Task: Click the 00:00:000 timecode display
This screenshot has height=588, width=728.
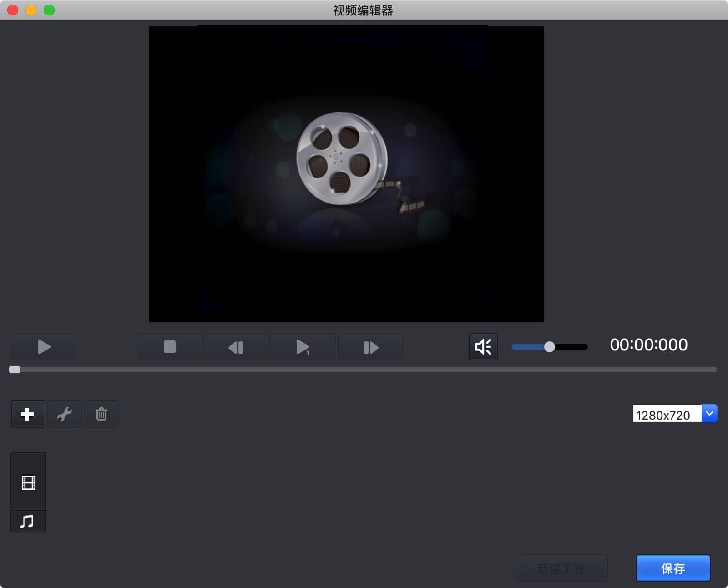Action: click(649, 345)
